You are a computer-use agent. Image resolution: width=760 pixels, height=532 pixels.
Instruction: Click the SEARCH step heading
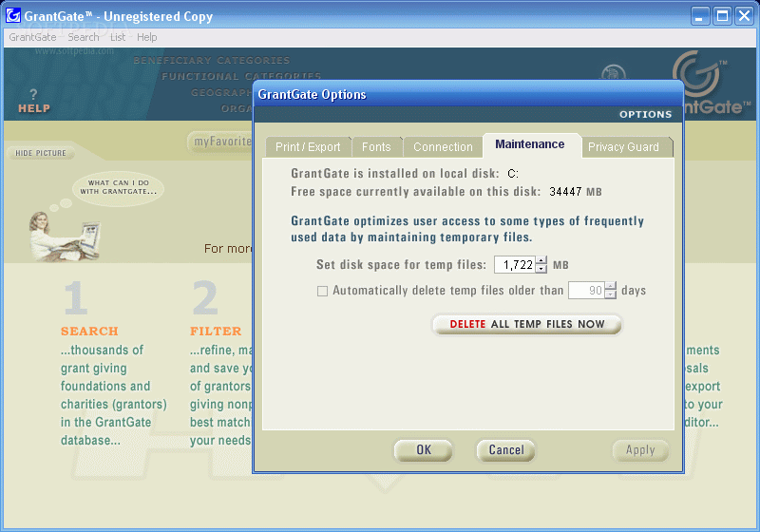tap(89, 332)
